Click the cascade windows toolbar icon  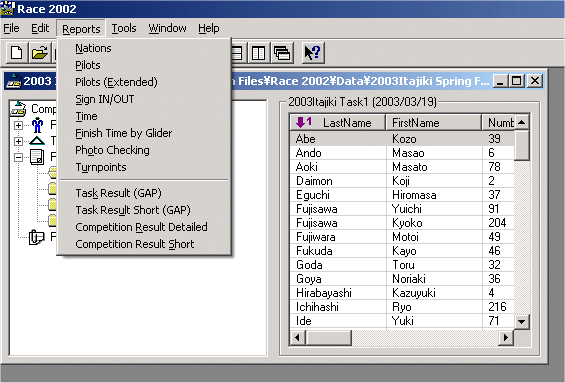(x=282, y=53)
